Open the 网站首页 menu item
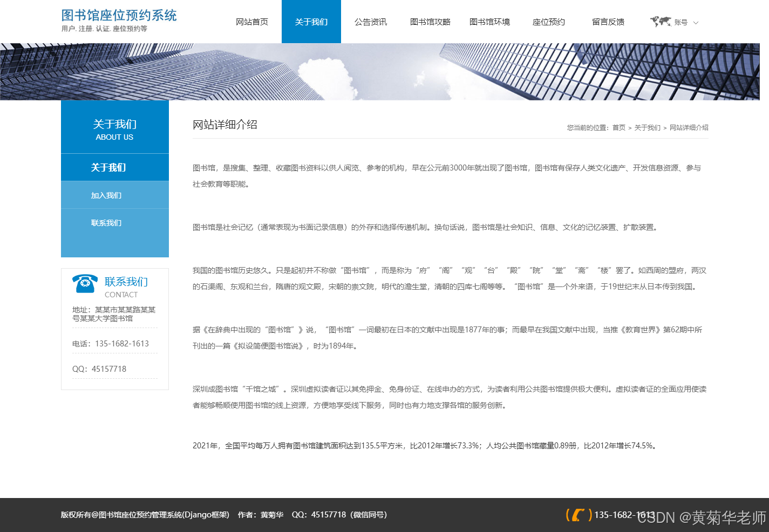769x532 pixels. pyautogui.click(x=252, y=22)
